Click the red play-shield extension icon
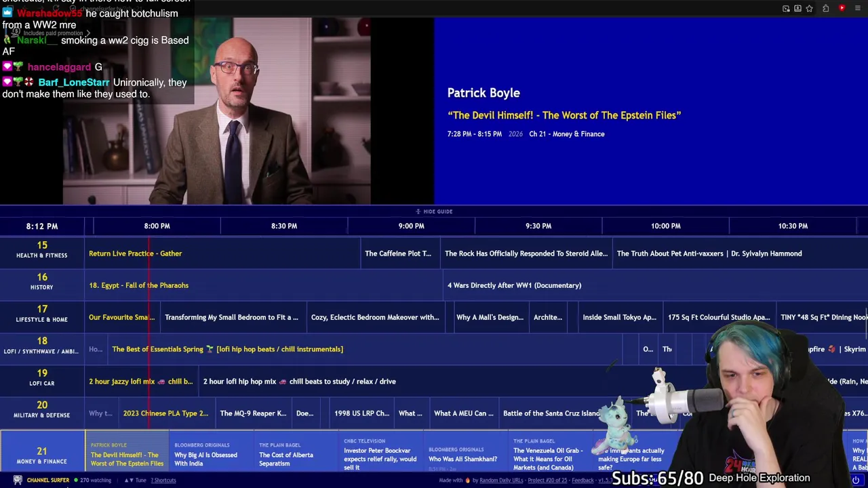 tap(842, 8)
